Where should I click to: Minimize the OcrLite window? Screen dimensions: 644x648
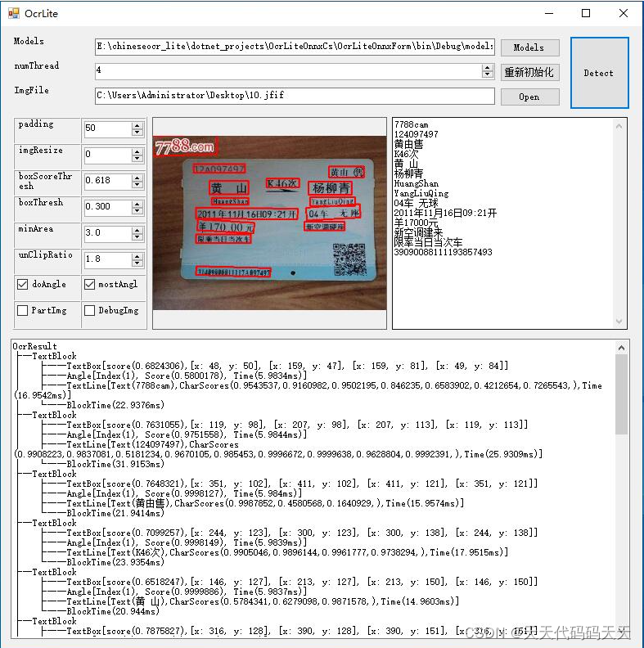(x=549, y=13)
